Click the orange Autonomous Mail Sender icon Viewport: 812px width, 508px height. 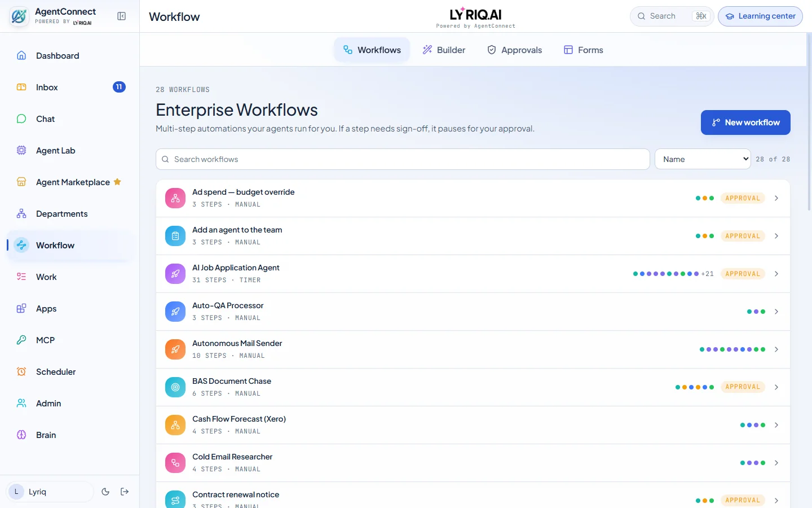point(175,349)
